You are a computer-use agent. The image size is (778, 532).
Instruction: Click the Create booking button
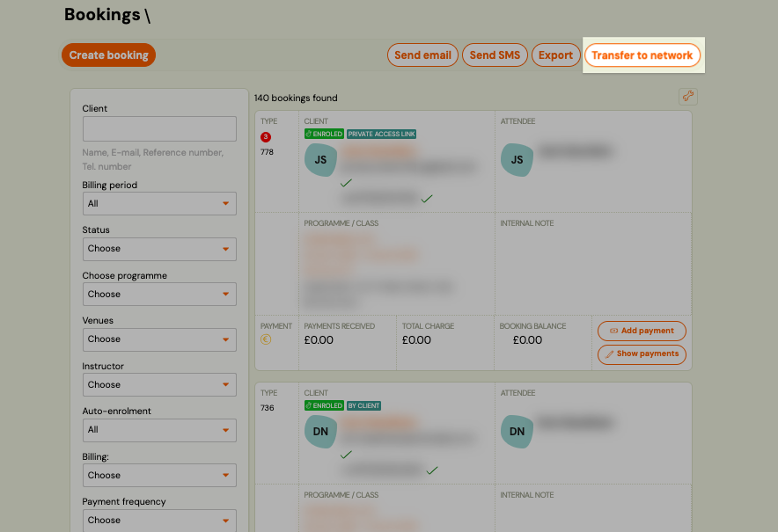(108, 55)
